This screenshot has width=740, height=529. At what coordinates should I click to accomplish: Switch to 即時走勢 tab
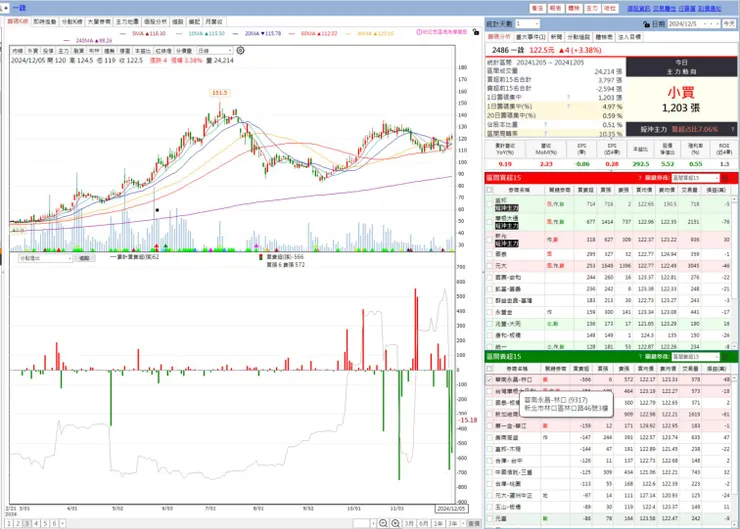pos(45,22)
